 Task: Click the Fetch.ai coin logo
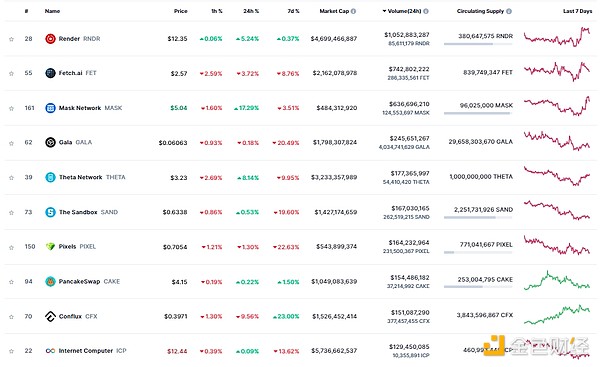click(50, 73)
